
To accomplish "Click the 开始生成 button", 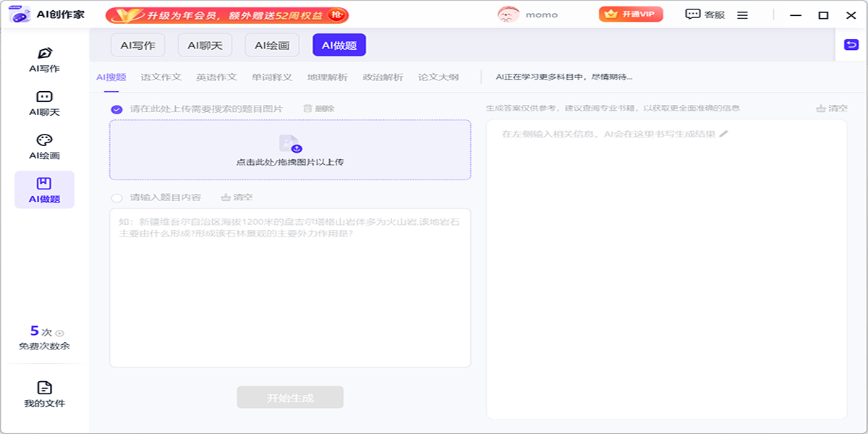I will coord(290,397).
